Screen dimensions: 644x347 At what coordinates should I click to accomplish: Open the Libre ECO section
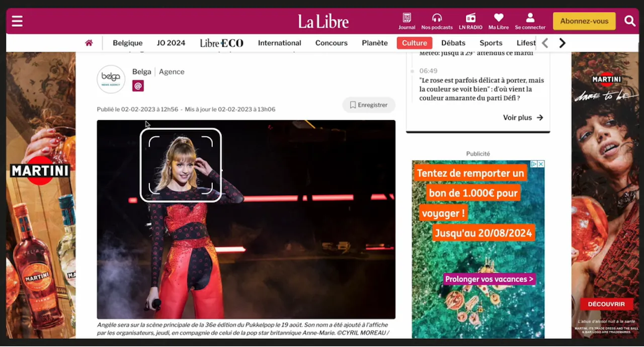(x=221, y=43)
